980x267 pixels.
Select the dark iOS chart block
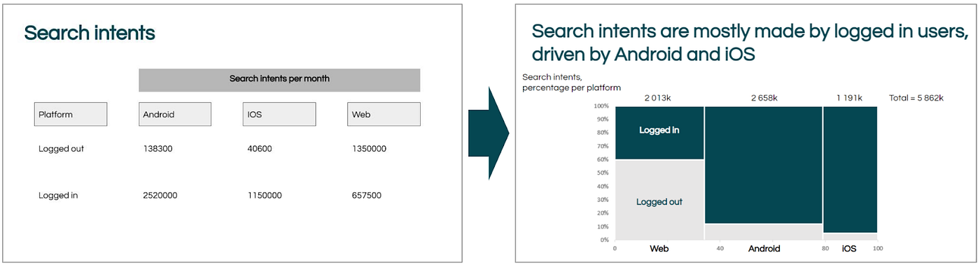(x=850, y=169)
